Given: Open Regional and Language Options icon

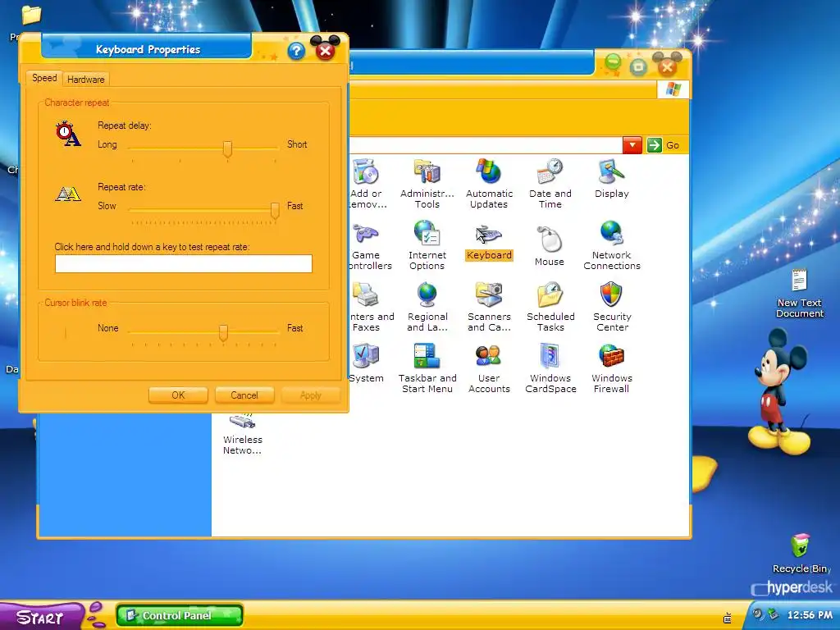Looking at the screenshot, I should (x=427, y=307).
